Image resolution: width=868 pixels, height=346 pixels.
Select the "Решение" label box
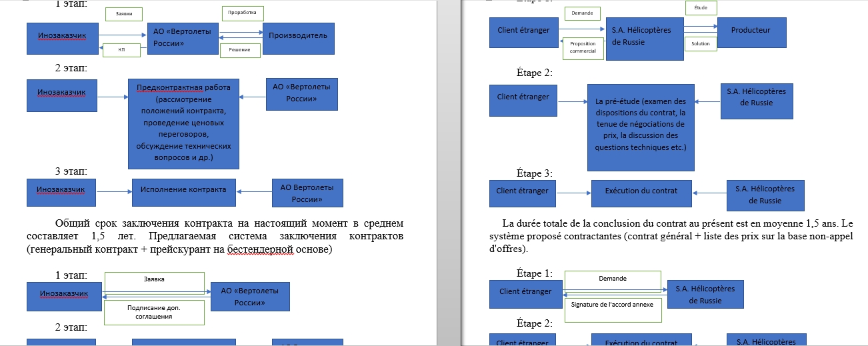pos(239,51)
